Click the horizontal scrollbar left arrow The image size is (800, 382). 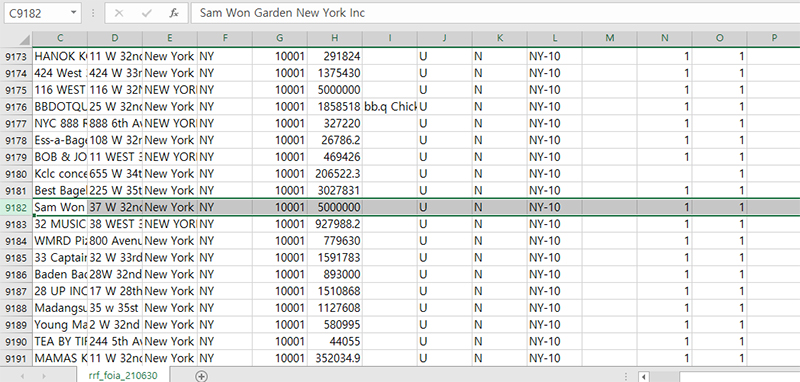coord(644,377)
